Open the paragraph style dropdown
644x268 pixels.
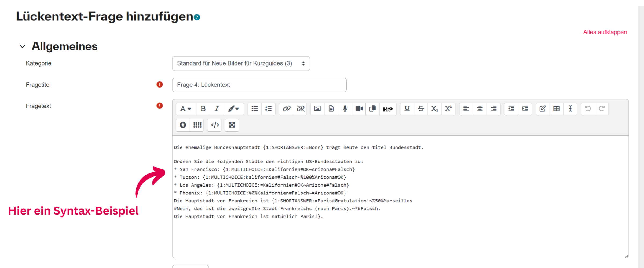tap(185, 109)
